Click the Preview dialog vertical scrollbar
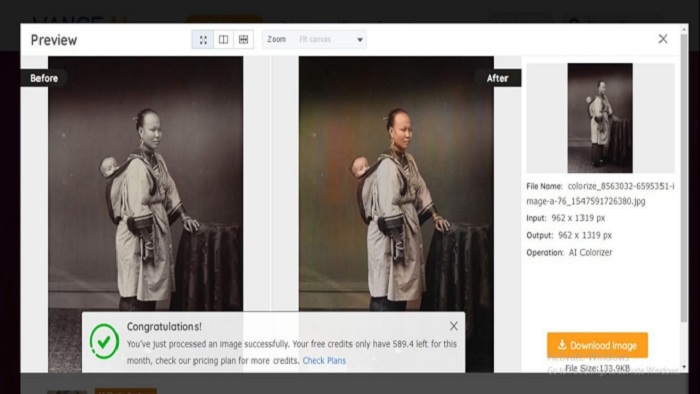700x394 pixels. click(x=684, y=178)
